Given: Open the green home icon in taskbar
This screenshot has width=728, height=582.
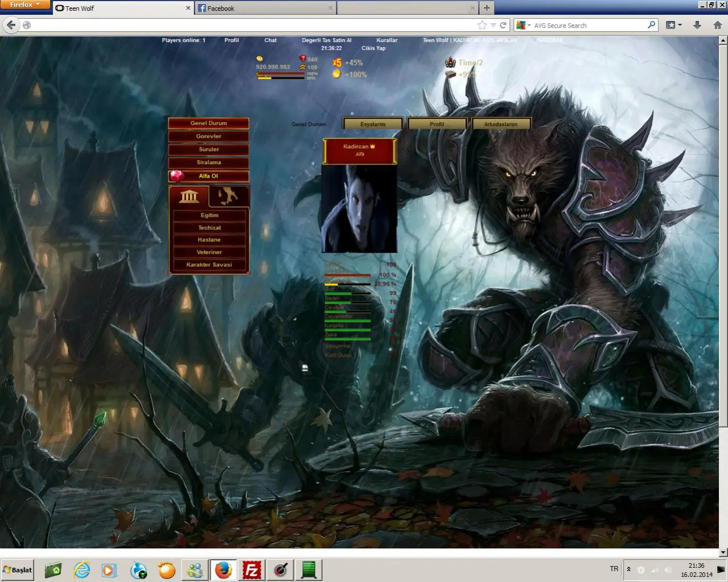Looking at the screenshot, I should tap(53, 570).
